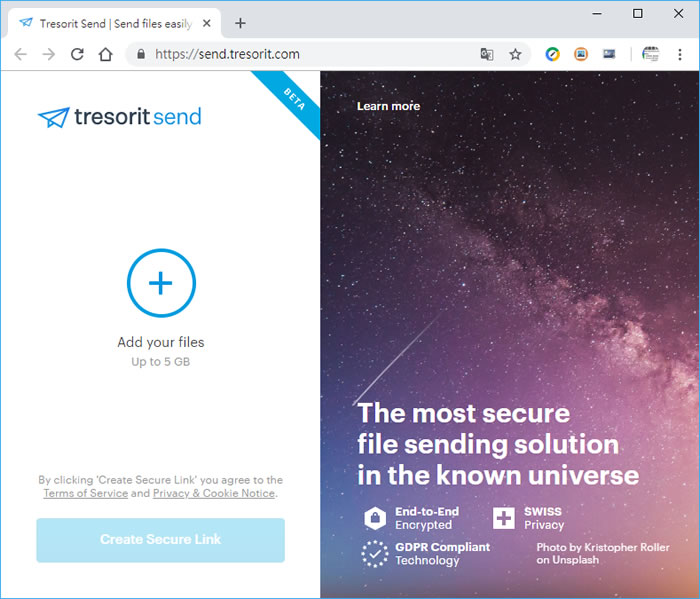Click the colorful circle extension icon
The height and width of the screenshot is (599, 700).
click(x=552, y=54)
